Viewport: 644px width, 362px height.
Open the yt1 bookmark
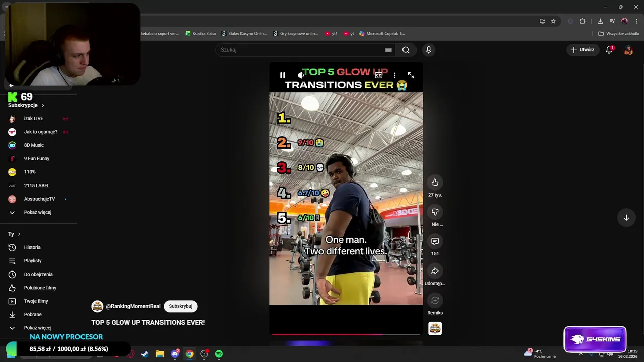pyautogui.click(x=331, y=34)
